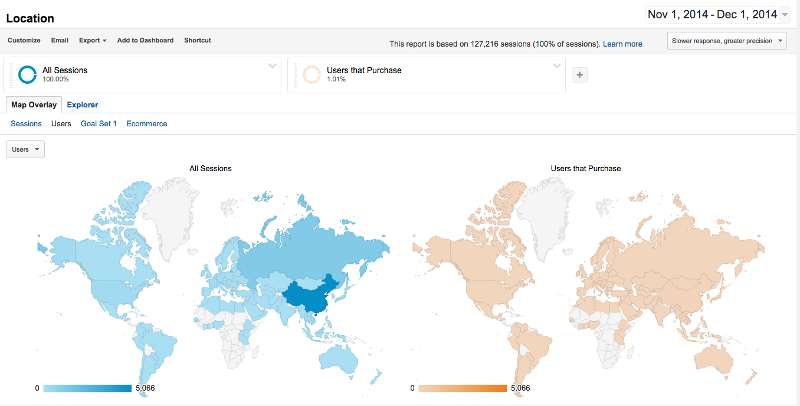
Task: Click the Sessions sub-tab link
Action: tap(26, 123)
